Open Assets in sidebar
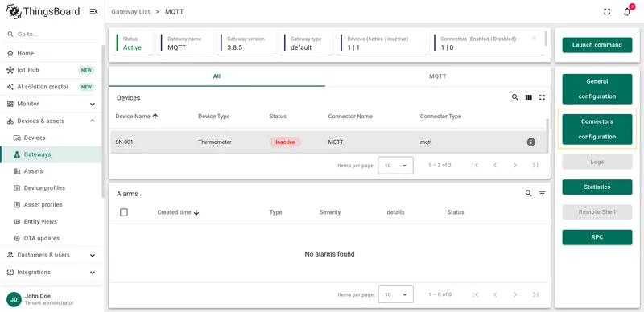 click(51, 171)
